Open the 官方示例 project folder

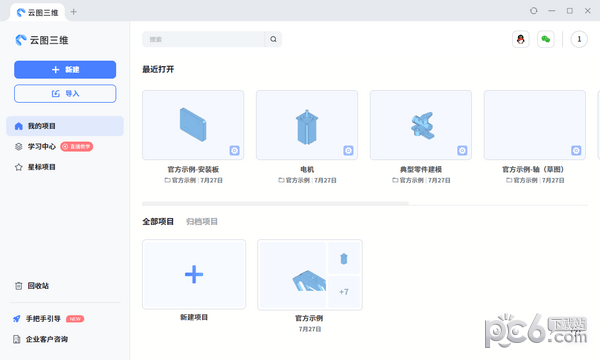click(x=310, y=275)
